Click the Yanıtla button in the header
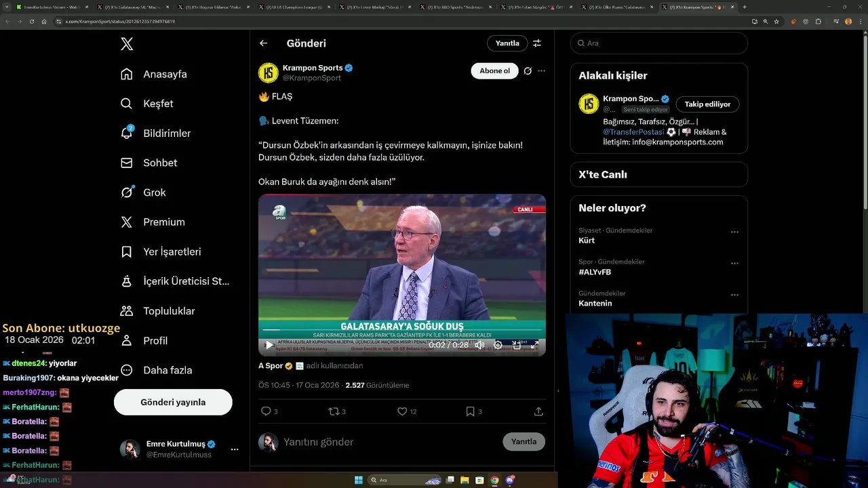This screenshot has height=488, width=868. (x=507, y=43)
